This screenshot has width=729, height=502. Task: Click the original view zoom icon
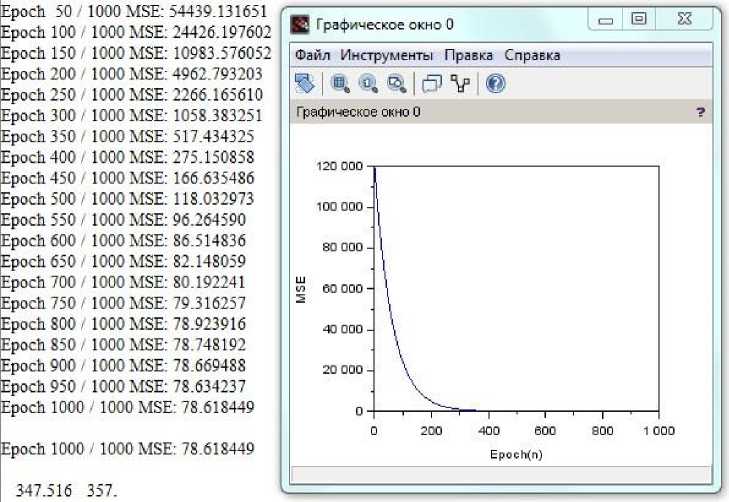(x=368, y=84)
